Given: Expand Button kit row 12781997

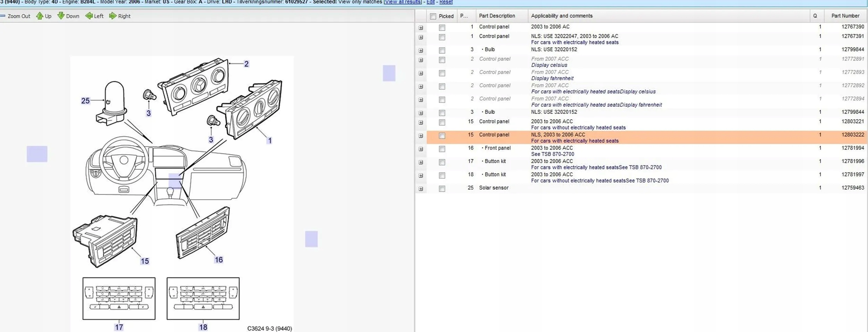Looking at the screenshot, I should pyautogui.click(x=421, y=176).
